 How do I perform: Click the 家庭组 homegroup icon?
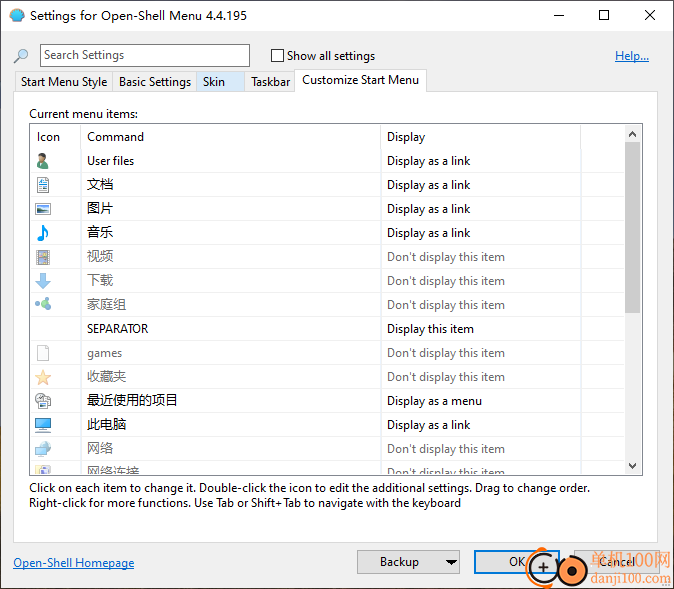(x=43, y=304)
